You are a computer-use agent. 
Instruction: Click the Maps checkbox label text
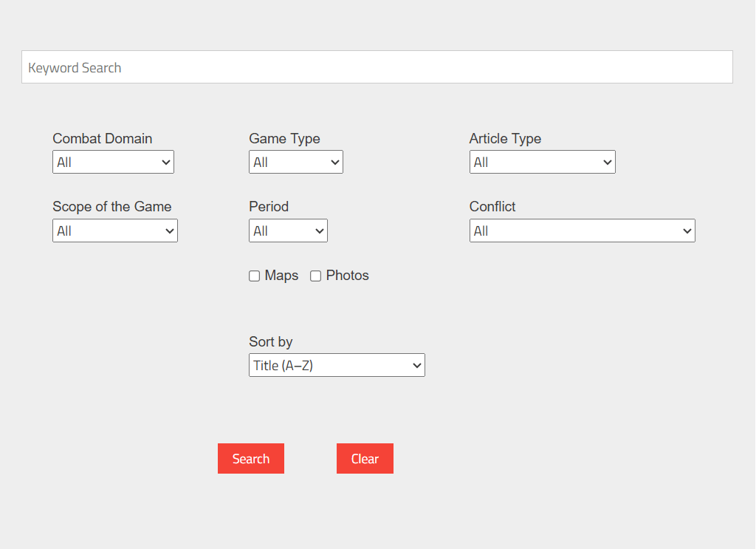point(281,276)
